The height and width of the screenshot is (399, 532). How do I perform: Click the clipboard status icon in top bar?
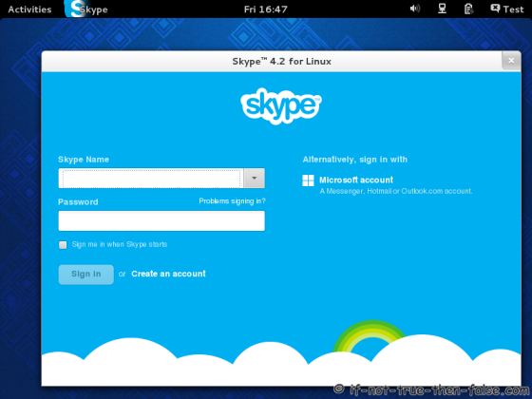[468, 9]
